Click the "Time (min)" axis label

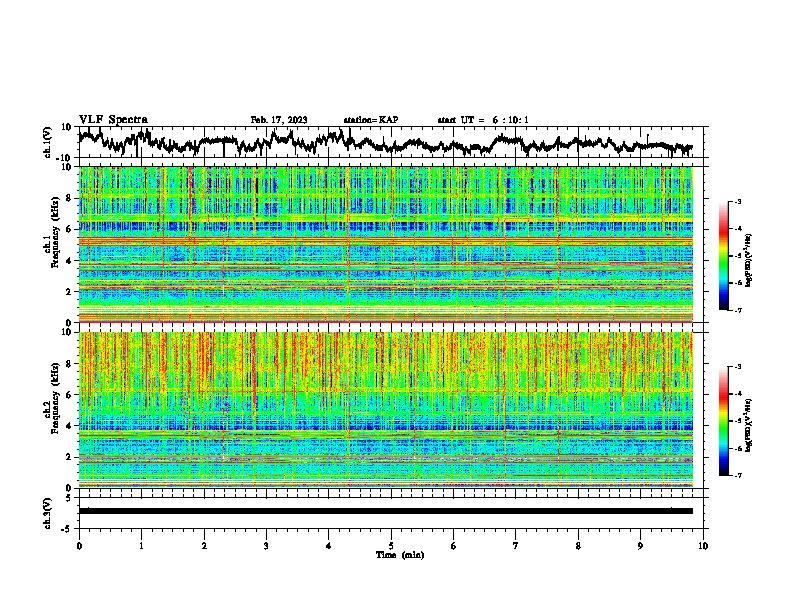point(400,555)
